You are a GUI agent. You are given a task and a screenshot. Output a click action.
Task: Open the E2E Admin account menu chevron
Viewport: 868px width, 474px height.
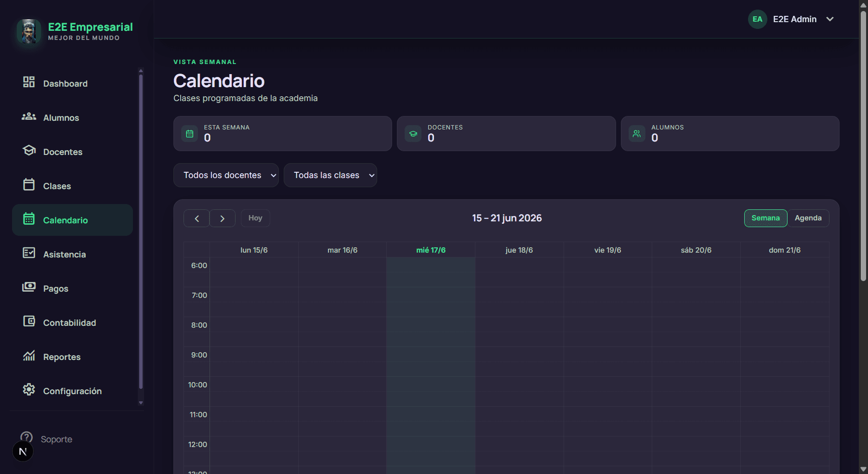tap(830, 19)
